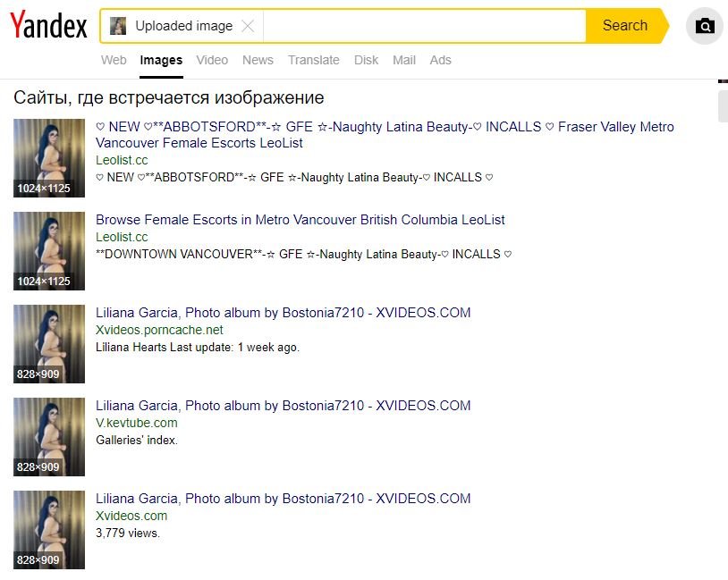
Task: Open result title above V.kevtube.com
Action: (284, 406)
